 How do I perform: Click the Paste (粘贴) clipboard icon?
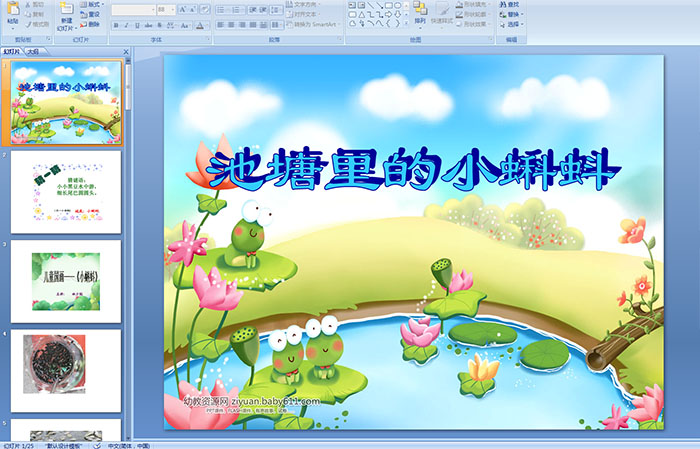pos(13,9)
